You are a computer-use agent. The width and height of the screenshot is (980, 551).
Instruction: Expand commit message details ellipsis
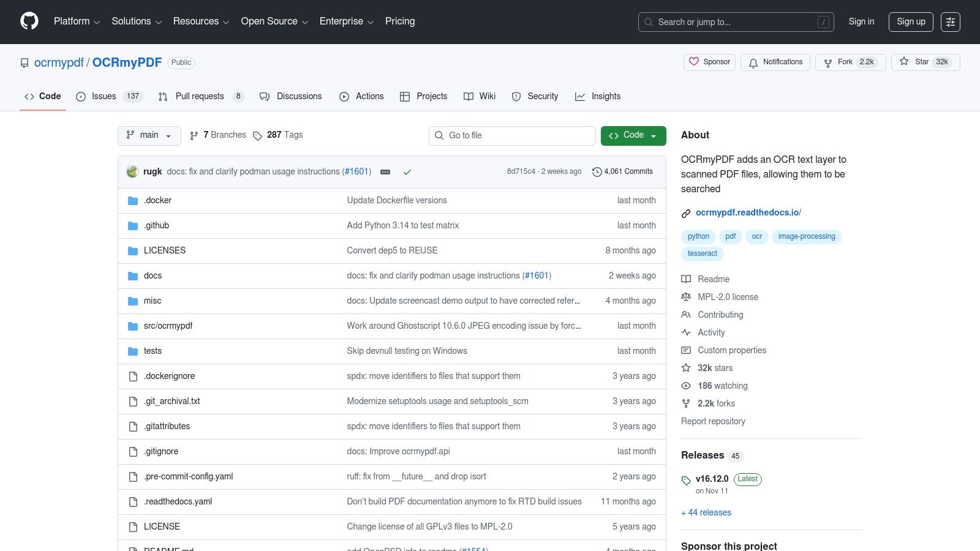click(x=385, y=172)
